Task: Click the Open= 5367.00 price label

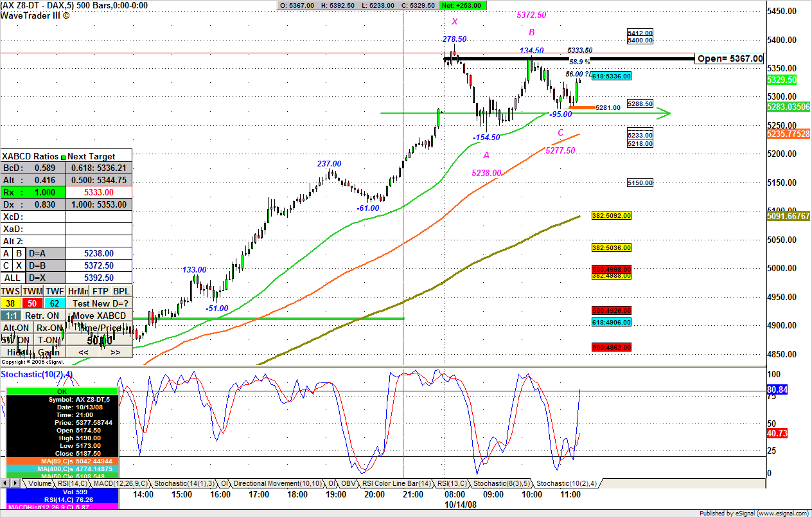Action: coord(730,58)
